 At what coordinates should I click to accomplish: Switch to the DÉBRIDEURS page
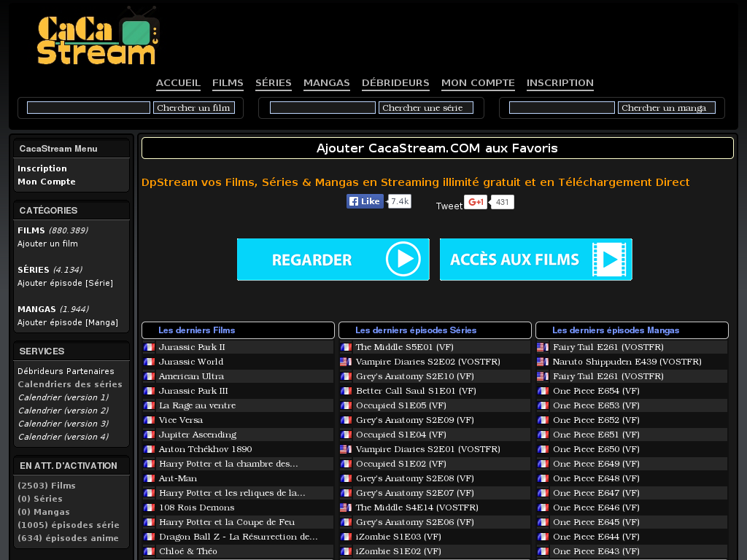[395, 83]
